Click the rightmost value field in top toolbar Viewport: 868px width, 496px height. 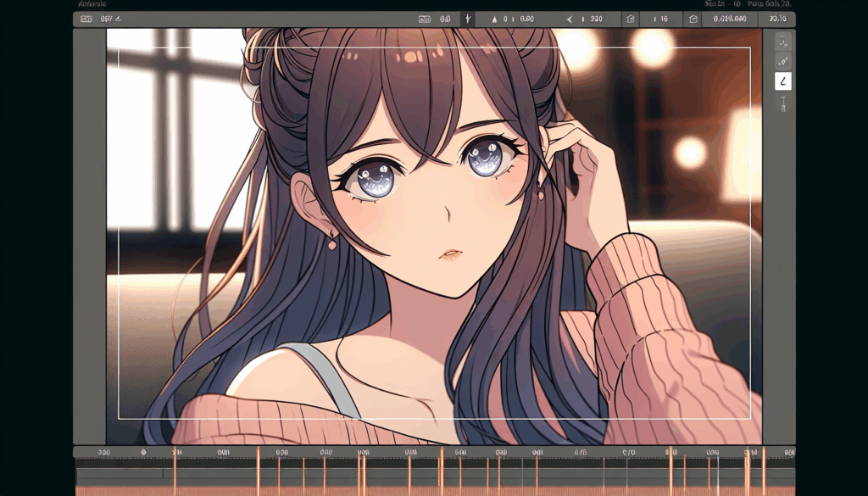point(776,19)
